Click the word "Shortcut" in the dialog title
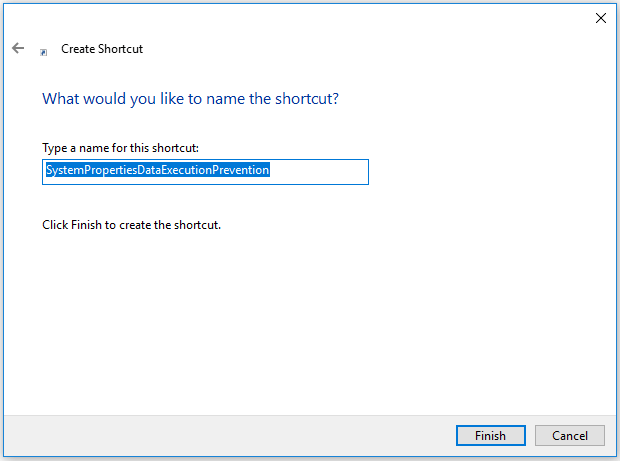 [121, 49]
